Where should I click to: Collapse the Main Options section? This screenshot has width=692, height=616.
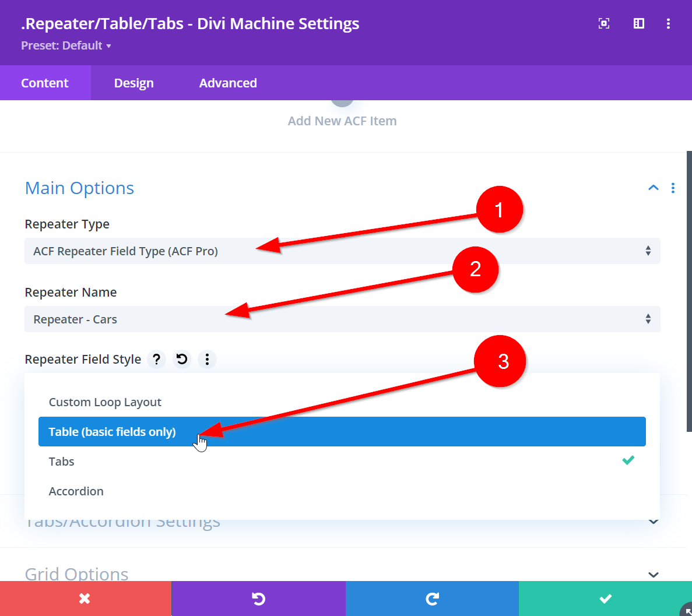(x=654, y=188)
